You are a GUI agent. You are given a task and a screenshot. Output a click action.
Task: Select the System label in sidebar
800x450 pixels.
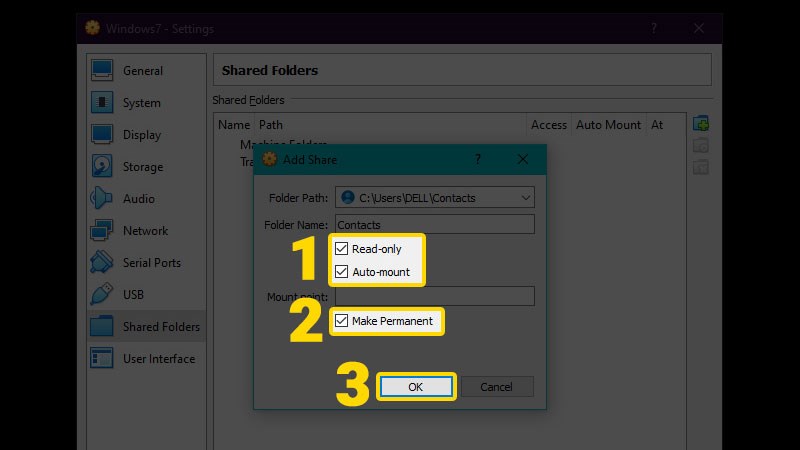click(142, 103)
